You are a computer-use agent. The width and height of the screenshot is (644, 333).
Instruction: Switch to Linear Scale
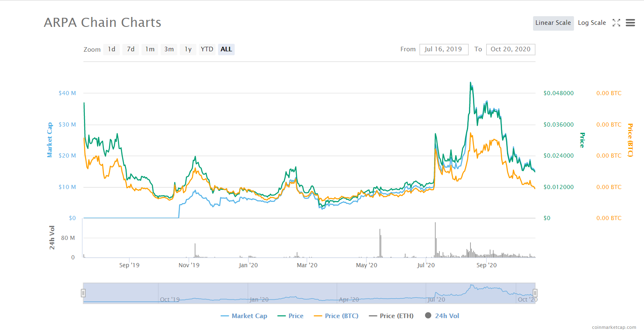[553, 23]
